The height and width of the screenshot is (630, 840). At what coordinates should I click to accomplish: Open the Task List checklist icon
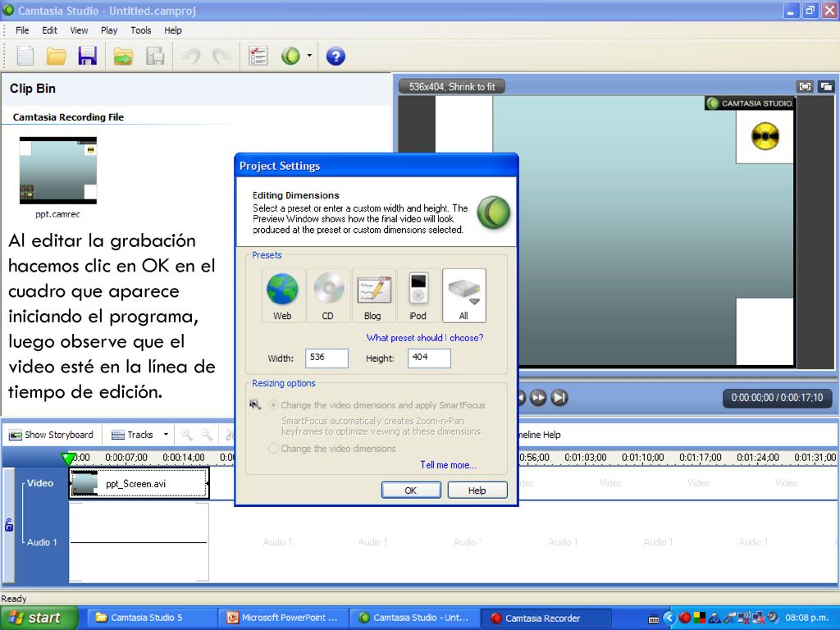tap(258, 56)
